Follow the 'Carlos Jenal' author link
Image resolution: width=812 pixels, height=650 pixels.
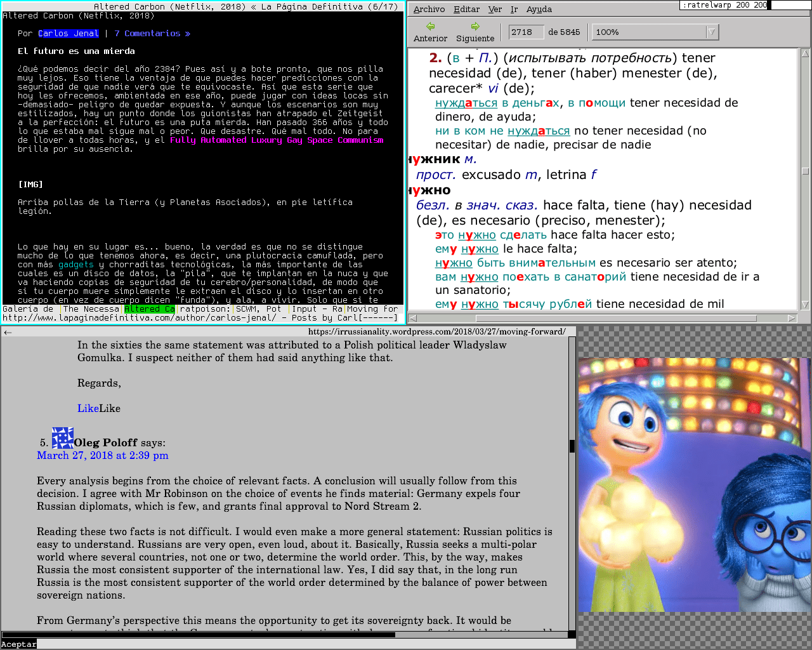tap(69, 34)
